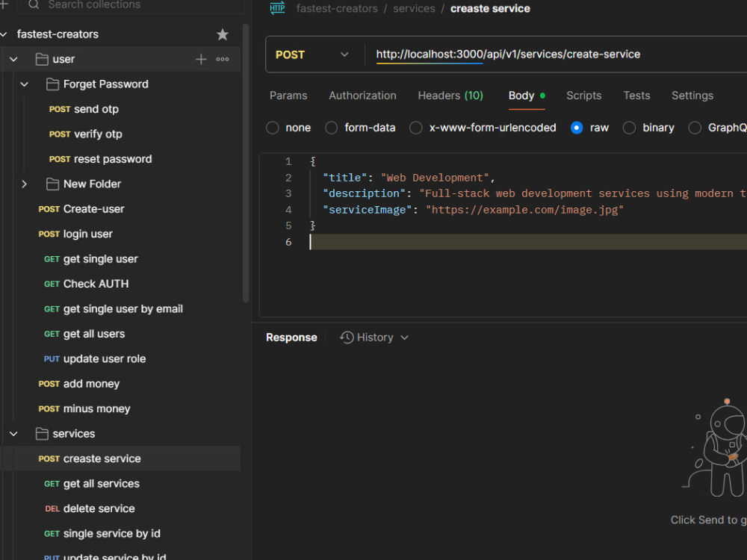Click the Search collections field
Image resolution: width=747 pixels, height=560 pixels.
coord(131,4)
